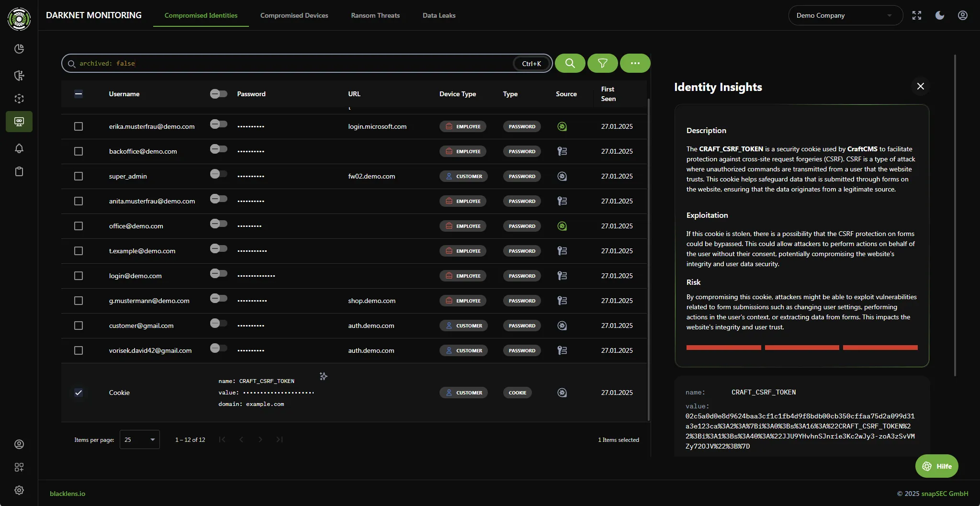
Task: Close the Identity Insights panel
Action: click(920, 86)
